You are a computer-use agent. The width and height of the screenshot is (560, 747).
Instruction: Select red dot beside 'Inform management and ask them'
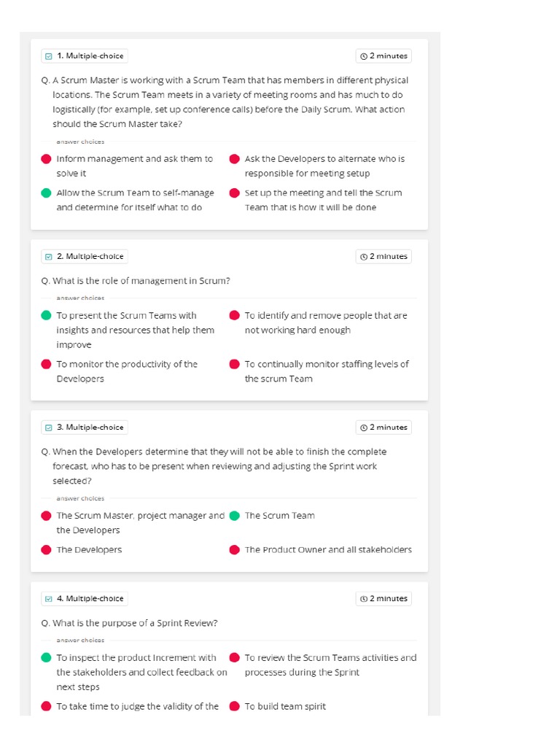[46, 159]
